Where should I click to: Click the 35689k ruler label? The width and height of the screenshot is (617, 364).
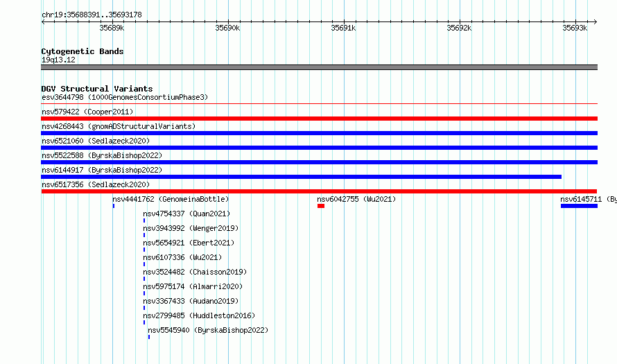coord(112,28)
